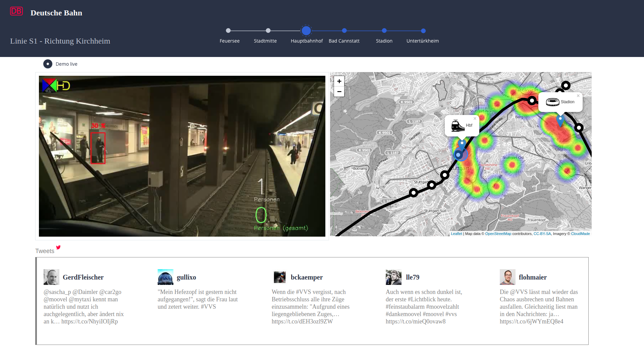
Task: Click GerdFleischer's avatar thumbnail
Action: (x=51, y=277)
